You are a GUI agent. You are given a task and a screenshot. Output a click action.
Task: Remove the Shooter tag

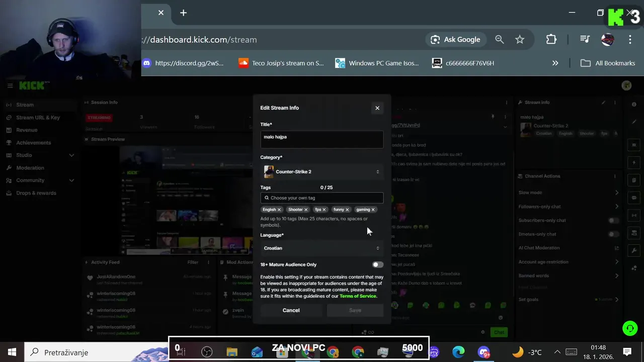(306, 210)
